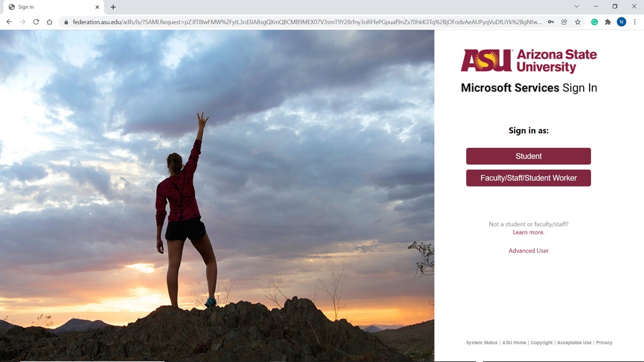The width and height of the screenshot is (644, 362).
Task: Click the browser back arrow
Action: (9, 22)
